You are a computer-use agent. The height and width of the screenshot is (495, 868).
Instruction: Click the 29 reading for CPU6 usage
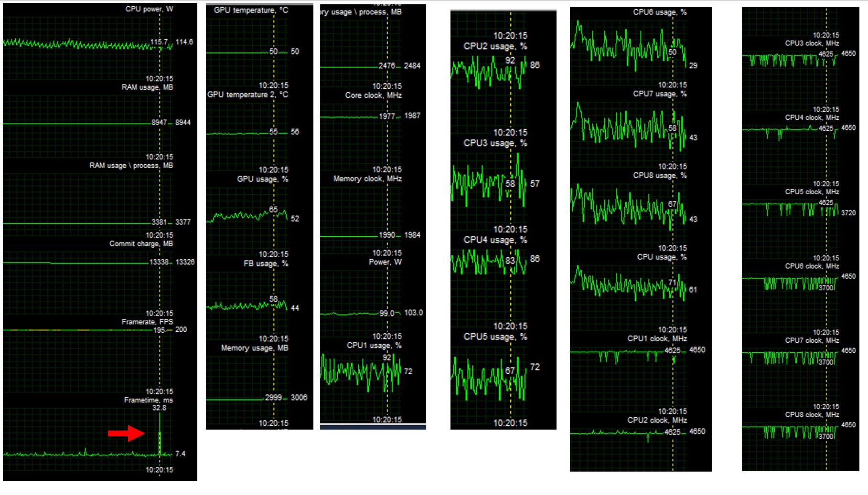(x=694, y=66)
